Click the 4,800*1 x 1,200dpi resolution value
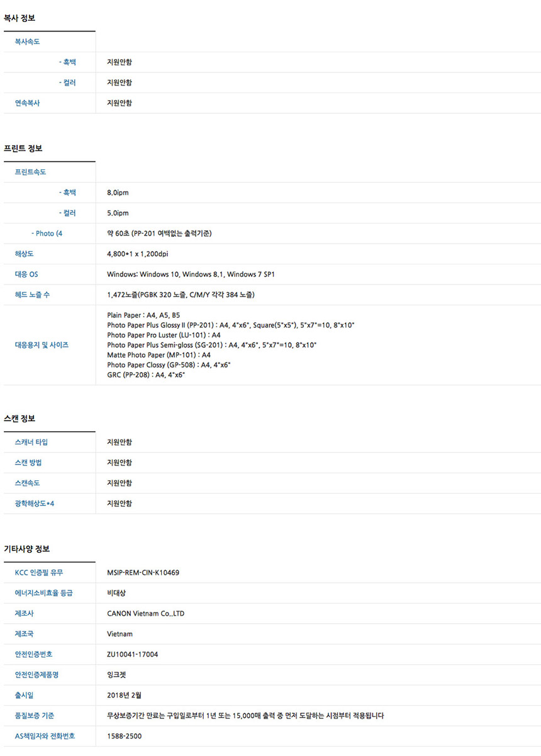 [137, 254]
